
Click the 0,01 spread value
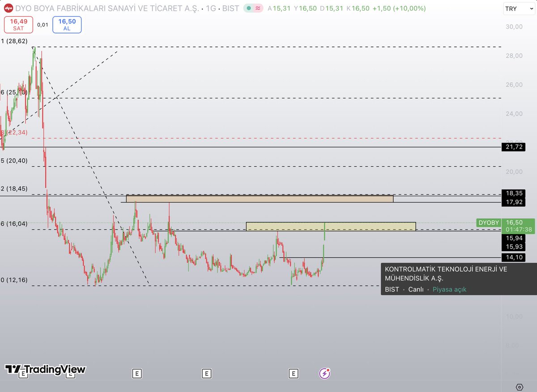pos(43,25)
